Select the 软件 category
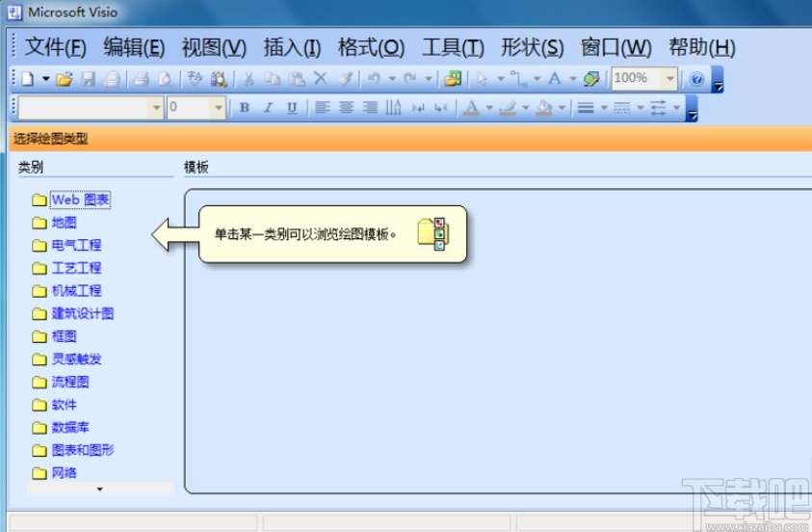 tap(65, 405)
